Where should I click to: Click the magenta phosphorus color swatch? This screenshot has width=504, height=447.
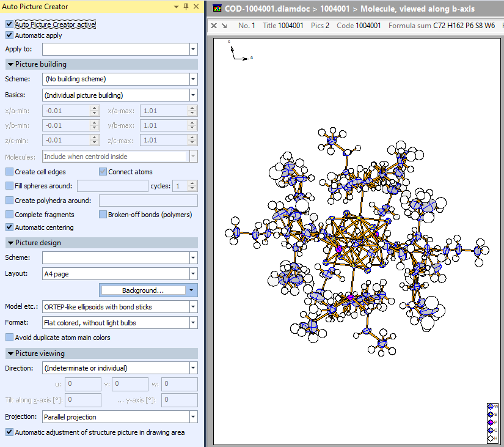(x=491, y=422)
